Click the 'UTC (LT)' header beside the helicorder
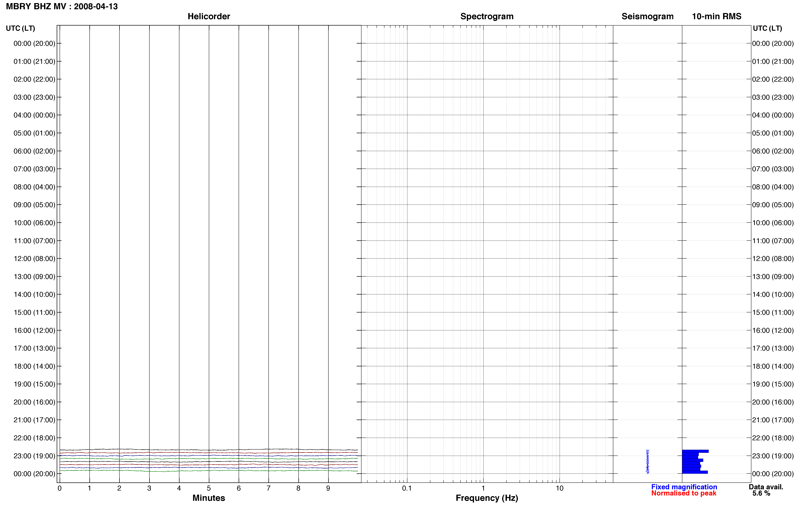This screenshot has height=508, width=812. 21,28
